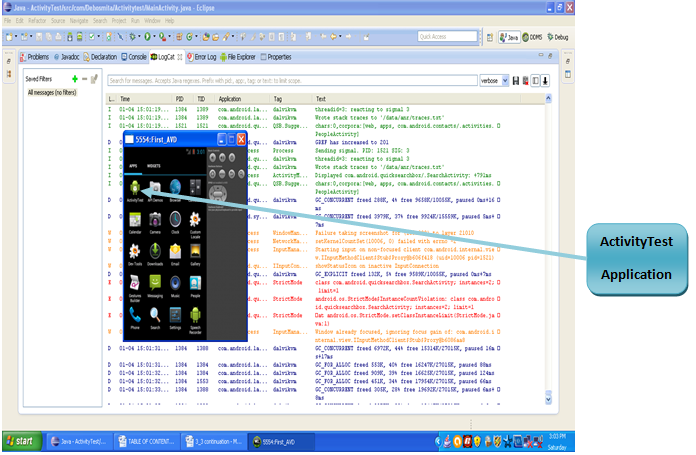Switch to the Problems tab
The height and width of the screenshot is (455, 696).
coord(35,57)
